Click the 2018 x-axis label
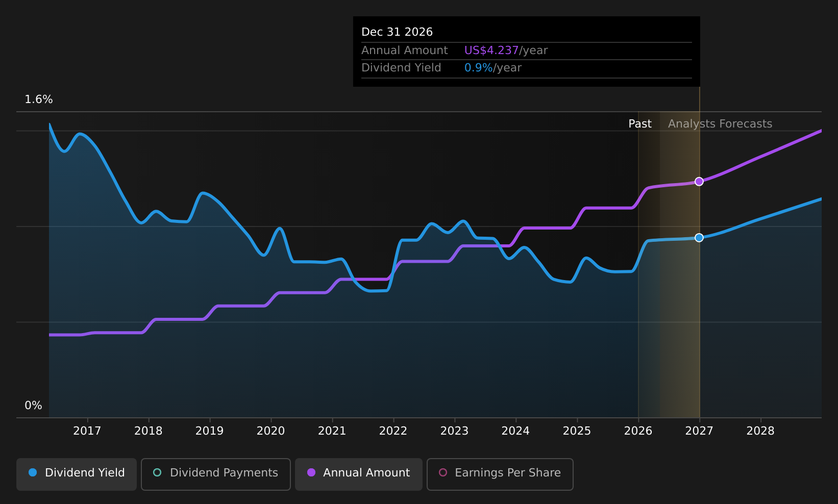This screenshot has width=838, height=504. click(x=149, y=431)
